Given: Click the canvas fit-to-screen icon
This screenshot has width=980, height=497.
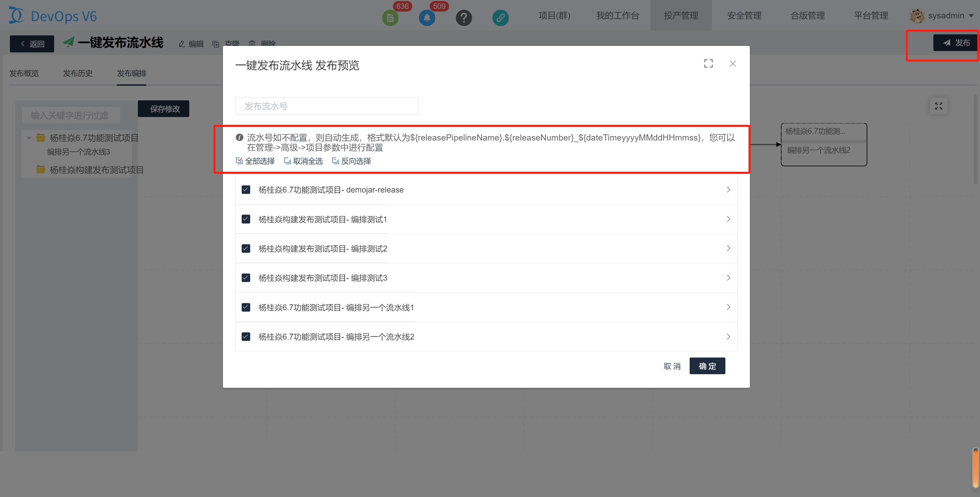Looking at the screenshot, I should pos(938,106).
